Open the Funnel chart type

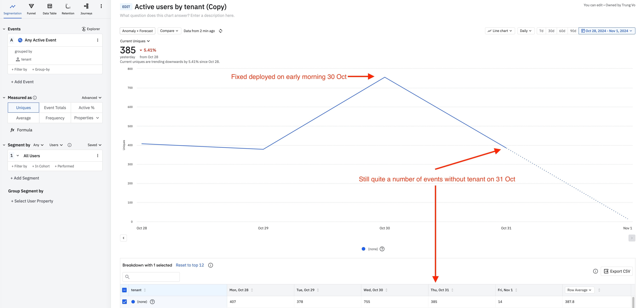[x=31, y=9]
